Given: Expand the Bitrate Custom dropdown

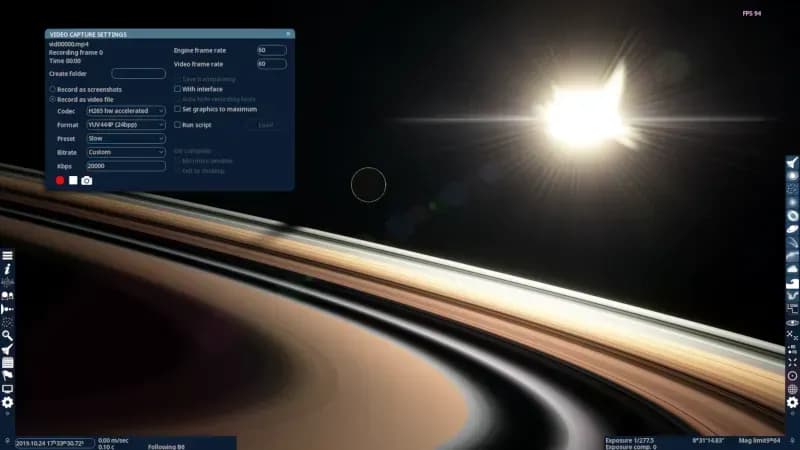Looking at the screenshot, I should coord(126,152).
